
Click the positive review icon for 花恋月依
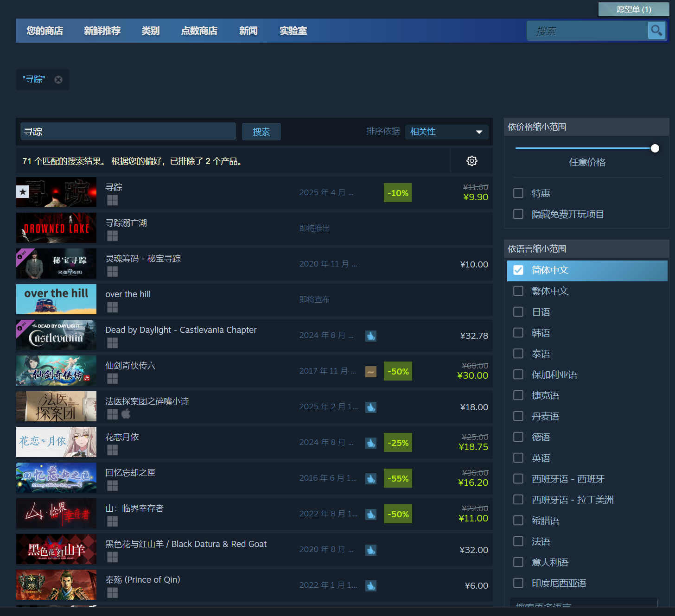coord(371,443)
